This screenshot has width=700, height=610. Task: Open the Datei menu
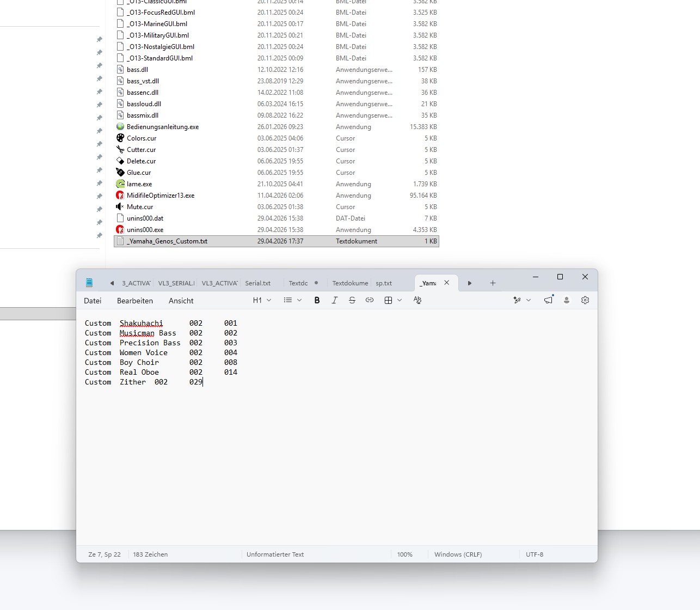pos(93,300)
